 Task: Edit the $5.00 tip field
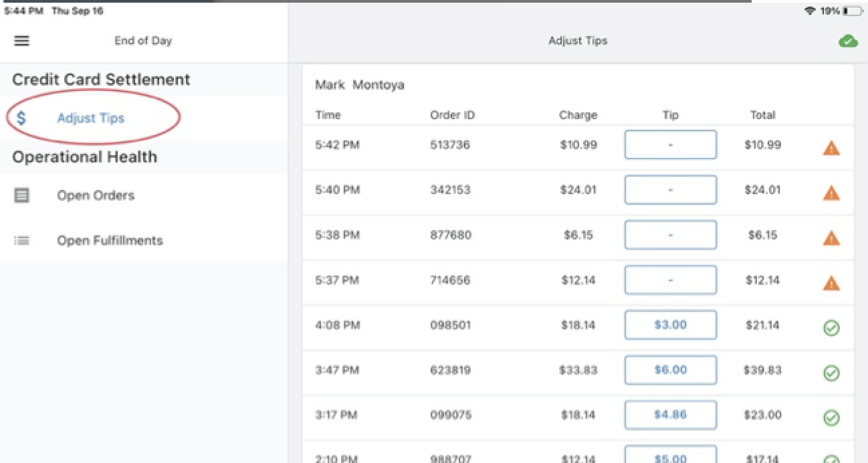[670, 455]
